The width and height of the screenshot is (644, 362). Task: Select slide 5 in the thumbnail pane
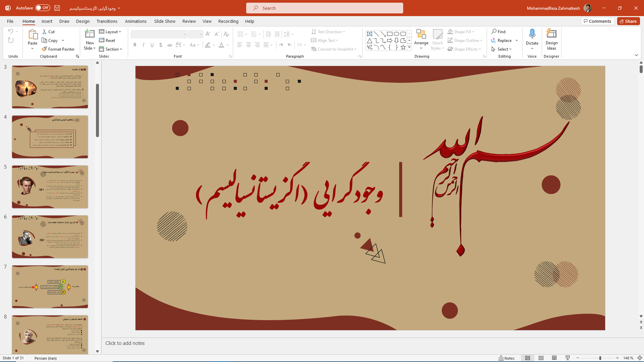tap(50, 187)
